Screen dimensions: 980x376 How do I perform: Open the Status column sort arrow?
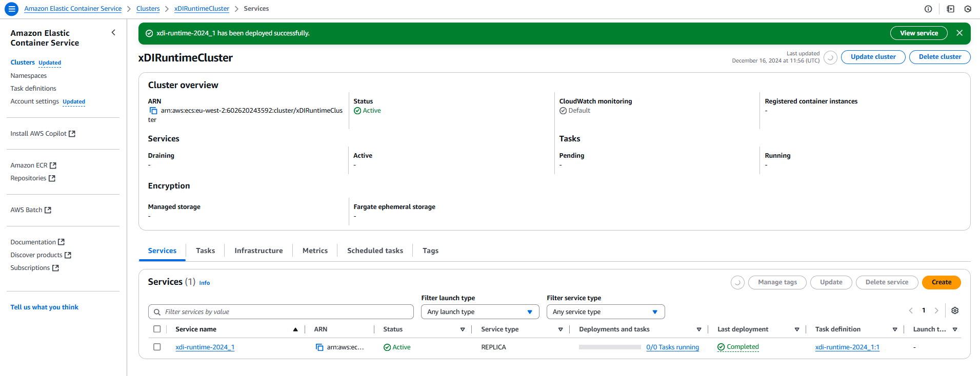(x=463, y=329)
